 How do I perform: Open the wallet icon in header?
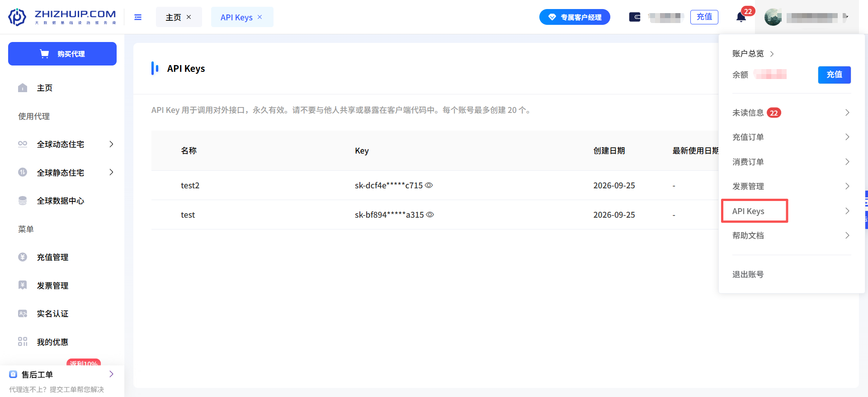[635, 17]
